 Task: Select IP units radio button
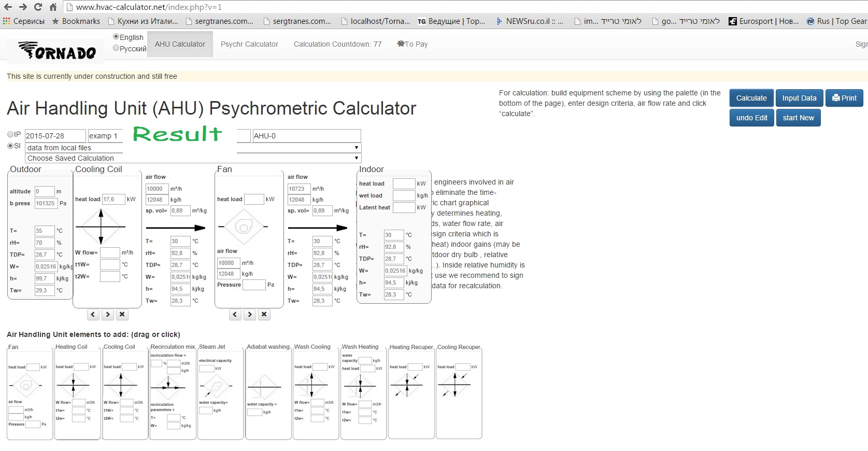click(x=10, y=134)
